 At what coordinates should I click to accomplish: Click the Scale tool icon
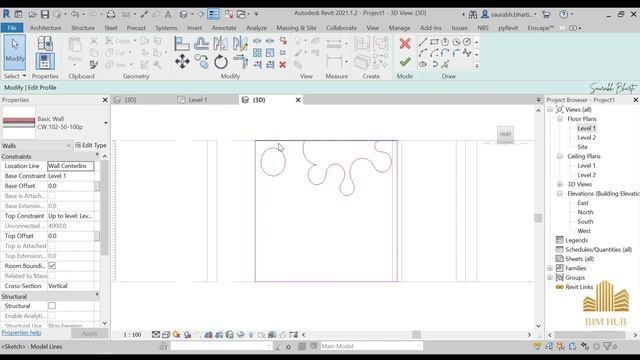click(x=270, y=53)
